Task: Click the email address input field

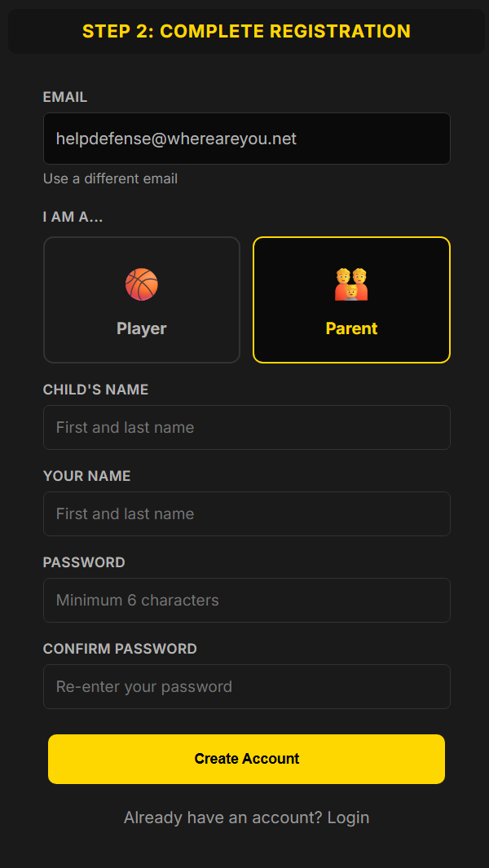Action: pyautogui.click(x=246, y=139)
